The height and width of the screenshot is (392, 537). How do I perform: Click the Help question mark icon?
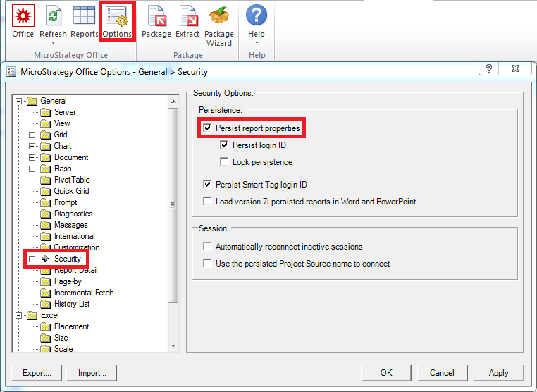coord(257,15)
